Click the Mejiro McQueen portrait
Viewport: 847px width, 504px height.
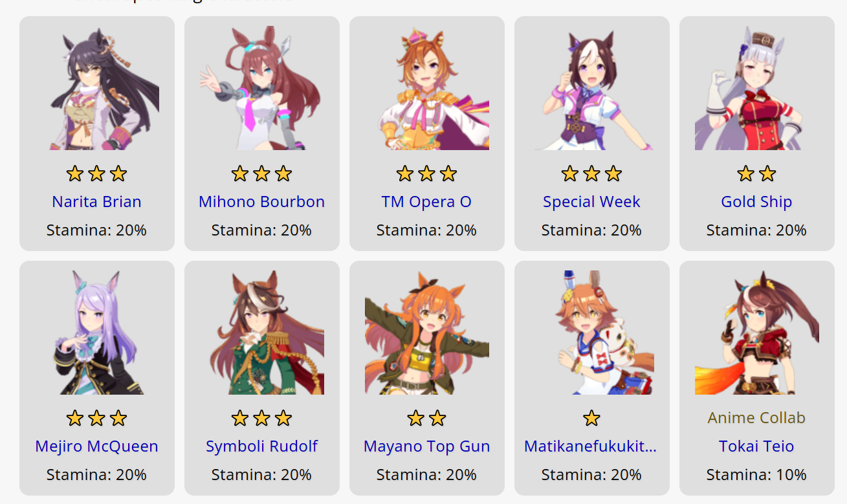97,333
